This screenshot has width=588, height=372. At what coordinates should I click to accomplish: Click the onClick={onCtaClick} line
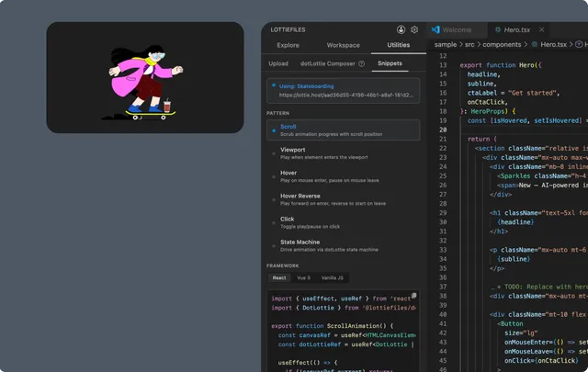pyautogui.click(x=541, y=361)
